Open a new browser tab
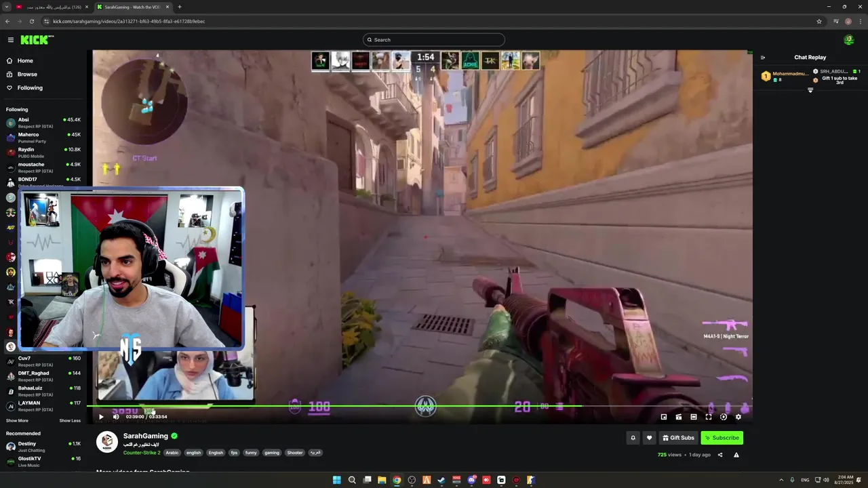 [180, 7]
